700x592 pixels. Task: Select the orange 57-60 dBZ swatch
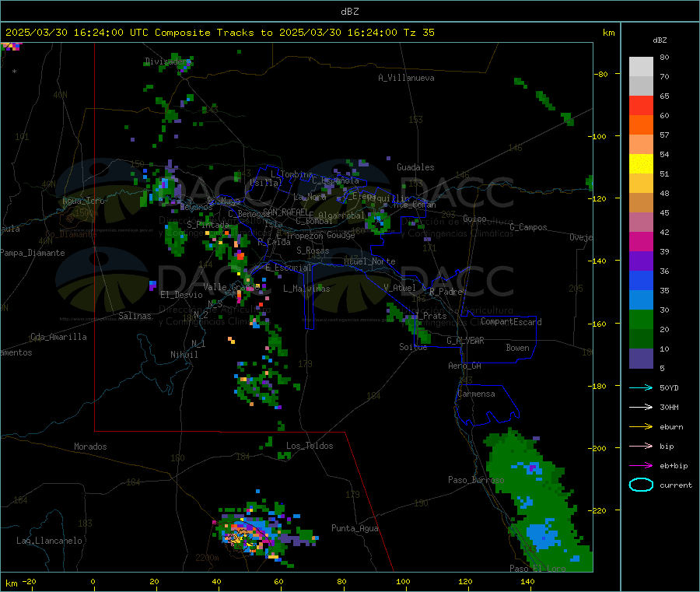641,125
